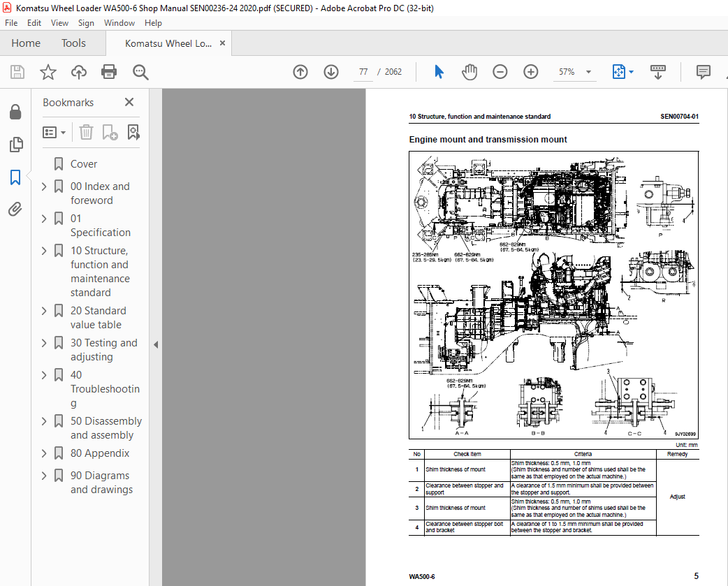Close the Komatsu Wheel Loader document tab
This screenshot has width=728, height=586.
pos(222,43)
